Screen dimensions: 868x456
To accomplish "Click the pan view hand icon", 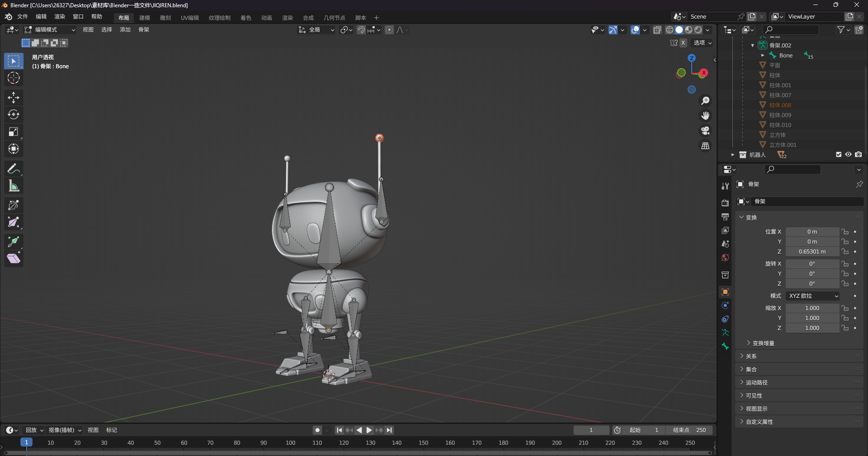I will pos(705,116).
